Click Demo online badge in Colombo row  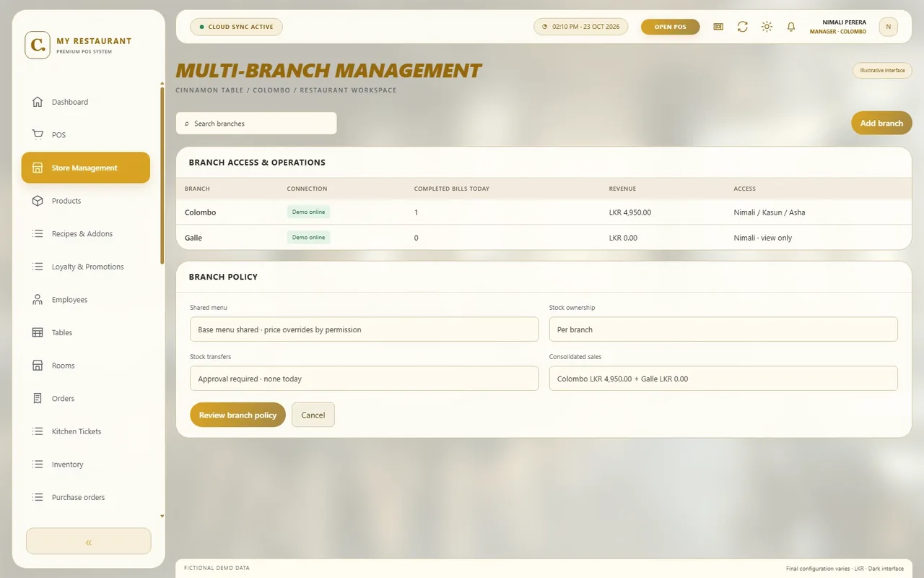point(308,212)
